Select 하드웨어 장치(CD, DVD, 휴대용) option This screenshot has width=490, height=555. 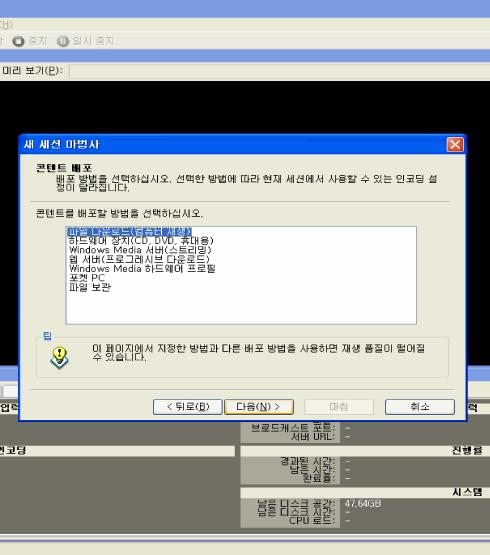pos(141,241)
